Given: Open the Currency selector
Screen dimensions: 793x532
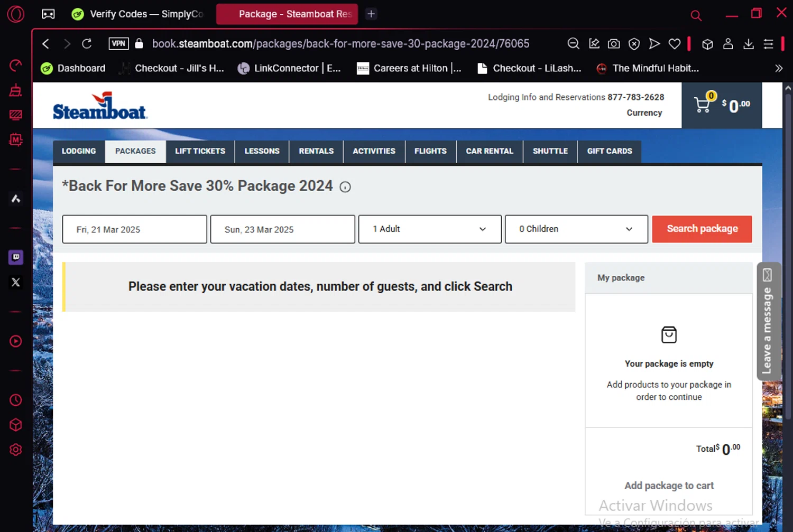Looking at the screenshot, I should [x=644, y=113].
